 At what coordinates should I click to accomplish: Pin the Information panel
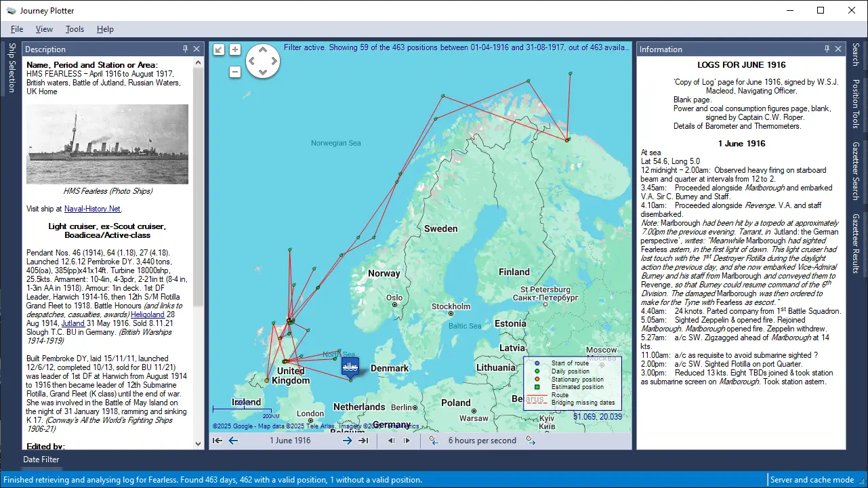coord(827,49)
